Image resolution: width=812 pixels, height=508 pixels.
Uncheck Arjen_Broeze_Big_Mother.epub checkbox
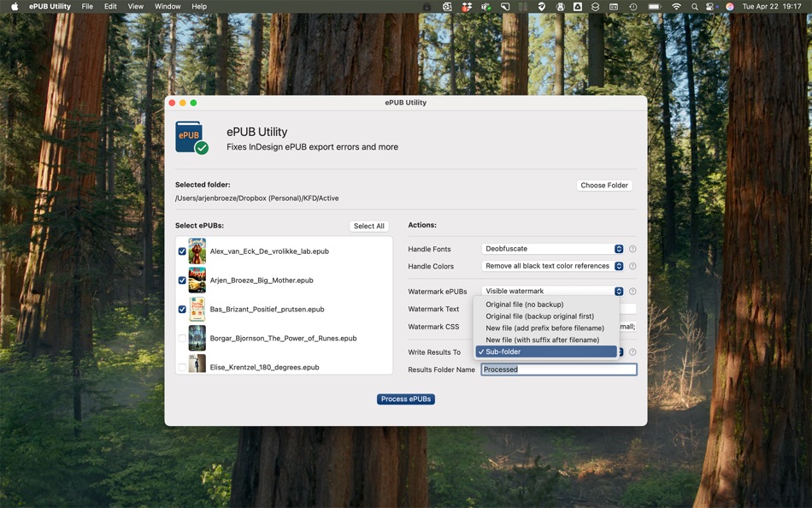[x=182, y=280]
